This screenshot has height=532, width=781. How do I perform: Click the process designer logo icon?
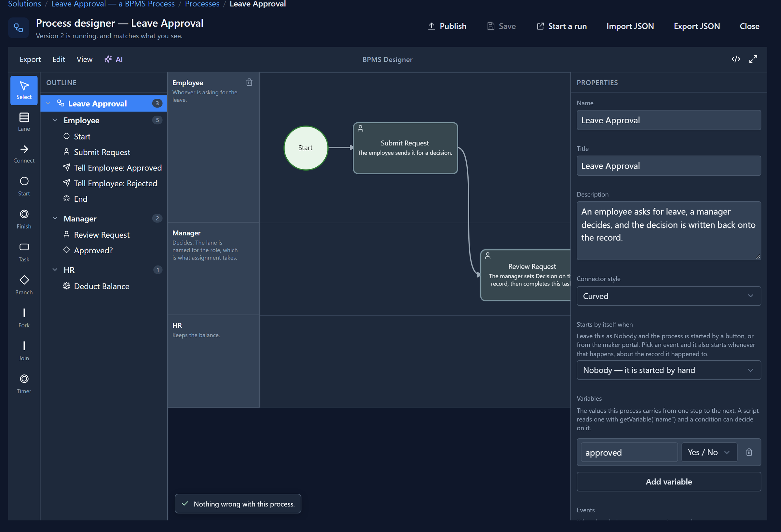click(19, 28)
